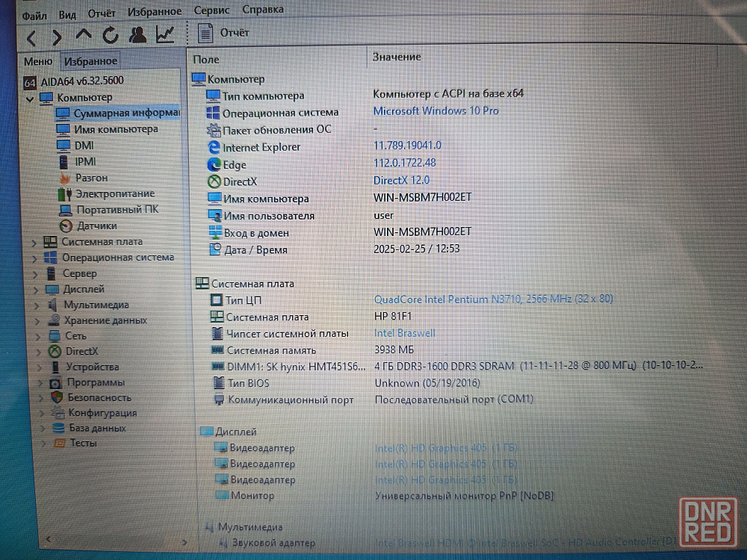Click the DirectX row icon in report

[x=214, y=181]
